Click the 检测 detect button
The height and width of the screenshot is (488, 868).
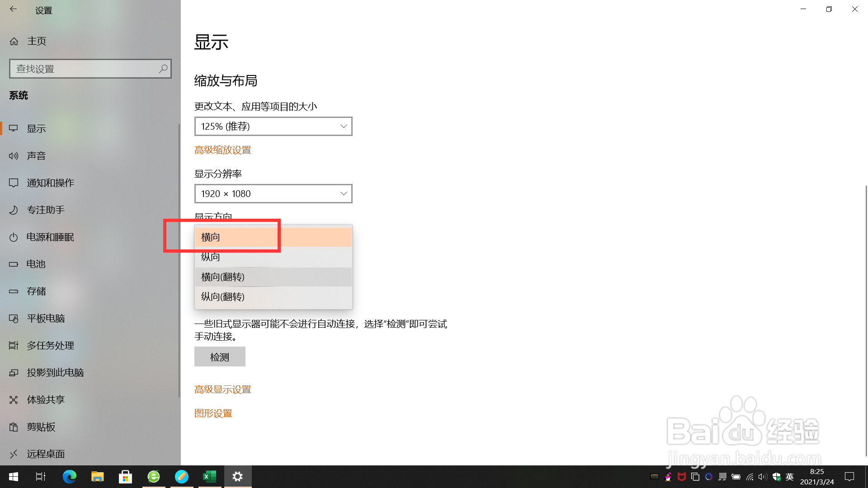click(220, 357)
